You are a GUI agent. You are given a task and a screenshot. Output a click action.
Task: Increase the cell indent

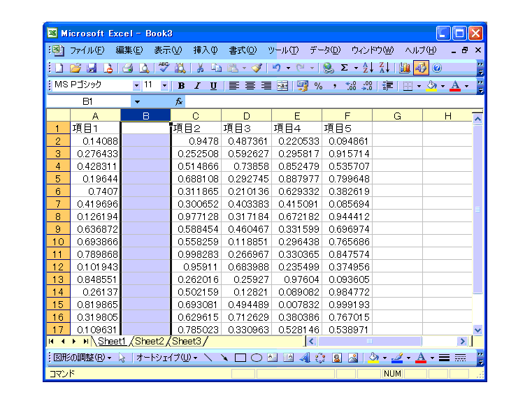point(387,86)
